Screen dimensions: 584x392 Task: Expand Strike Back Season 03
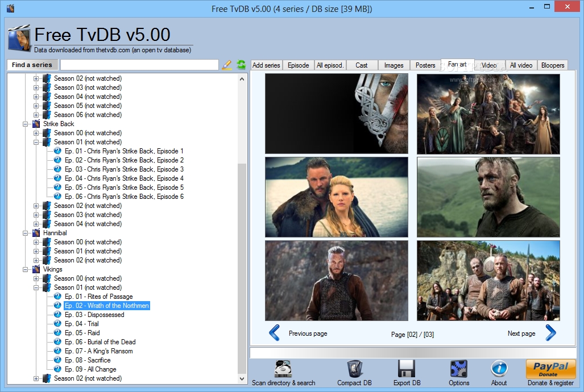[36, 215]
